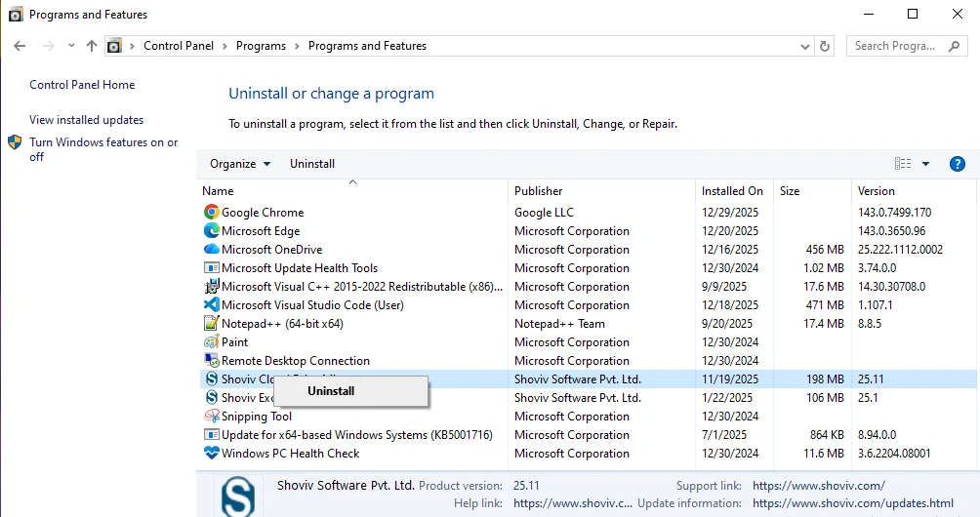The height and width of the screenshot is (517, 980).
Task: Click Google LLC publisher cell
Action: pos(544,213)
